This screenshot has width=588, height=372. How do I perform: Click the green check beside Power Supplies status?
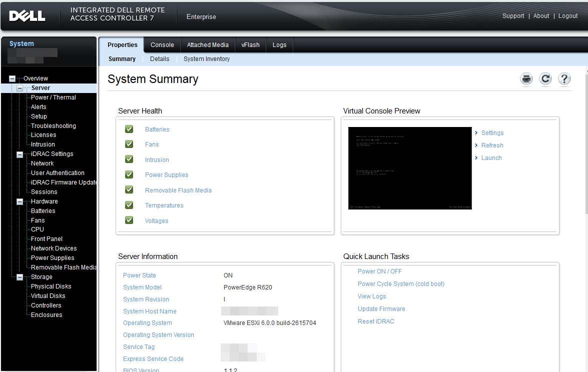point(129,174)
